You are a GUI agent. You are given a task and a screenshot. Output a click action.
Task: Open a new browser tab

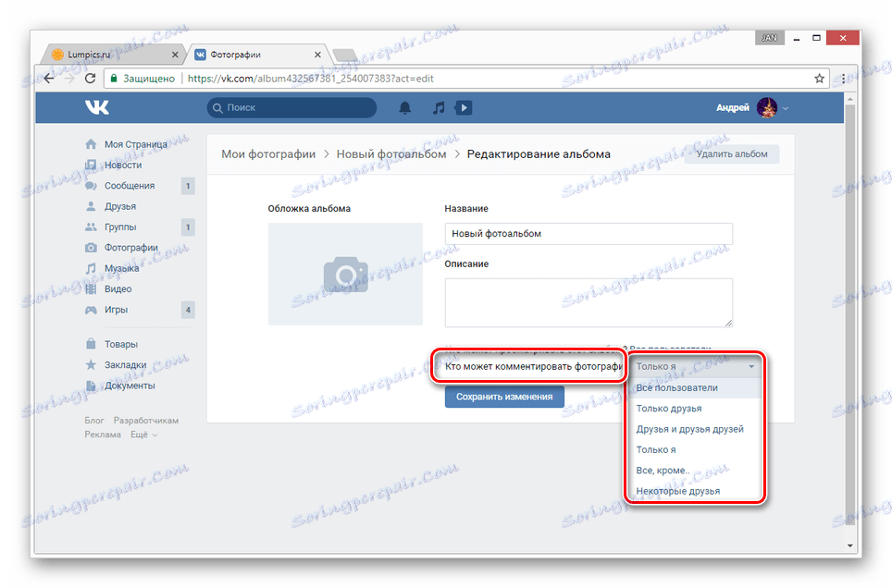click(345, 55)
